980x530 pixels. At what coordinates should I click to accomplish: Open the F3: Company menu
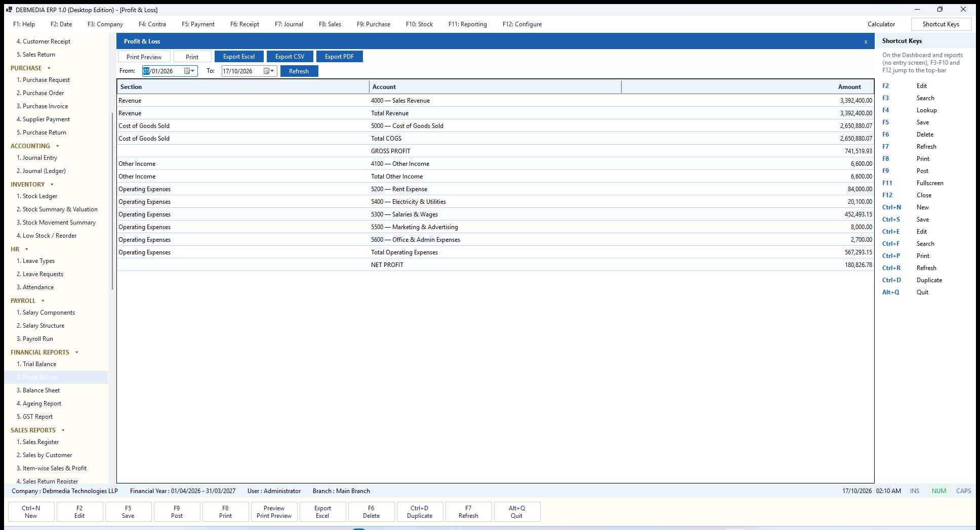pos(105,24)
